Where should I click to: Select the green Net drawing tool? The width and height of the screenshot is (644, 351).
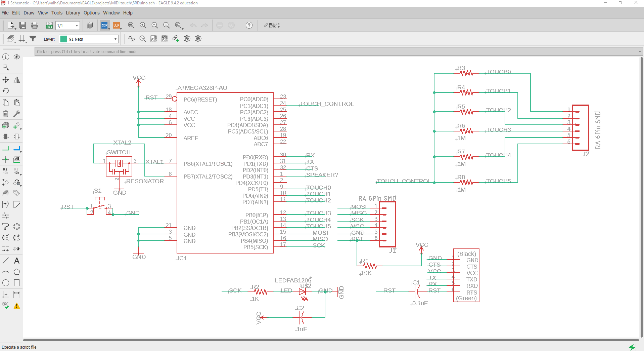coord(6,148)
